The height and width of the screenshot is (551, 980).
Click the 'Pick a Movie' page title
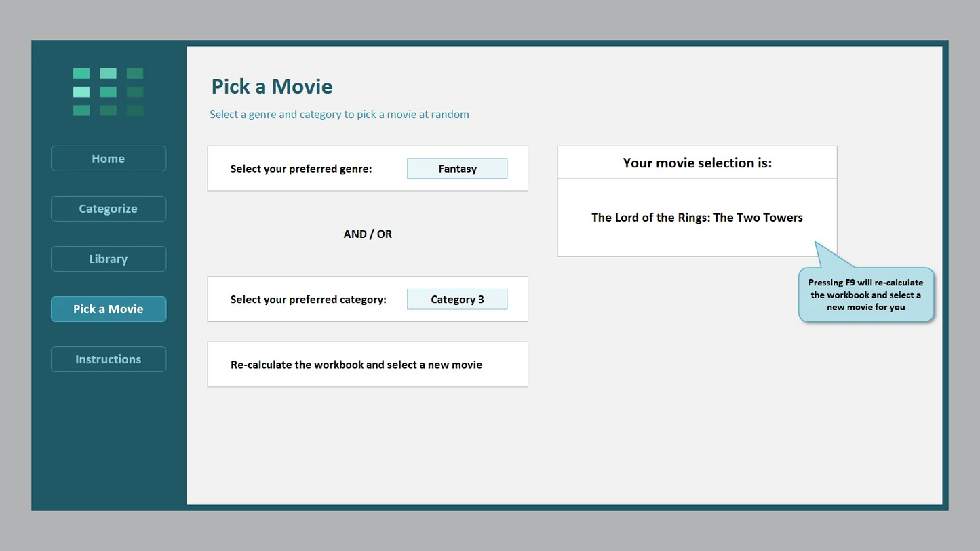(x=272, y=87)
